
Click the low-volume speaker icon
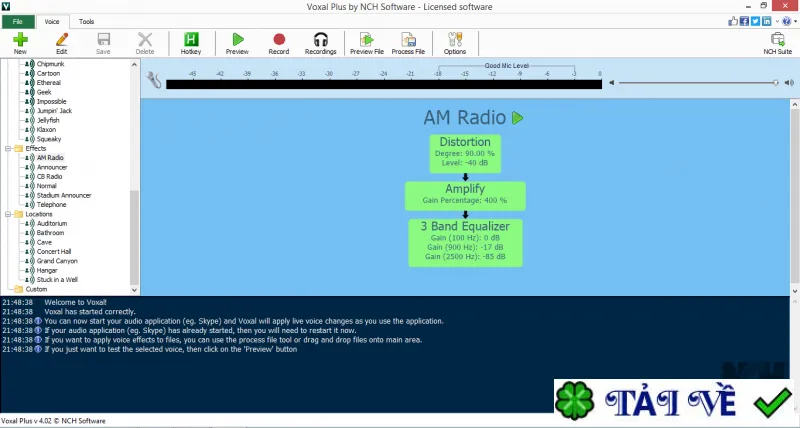click(x=612, y=83)
